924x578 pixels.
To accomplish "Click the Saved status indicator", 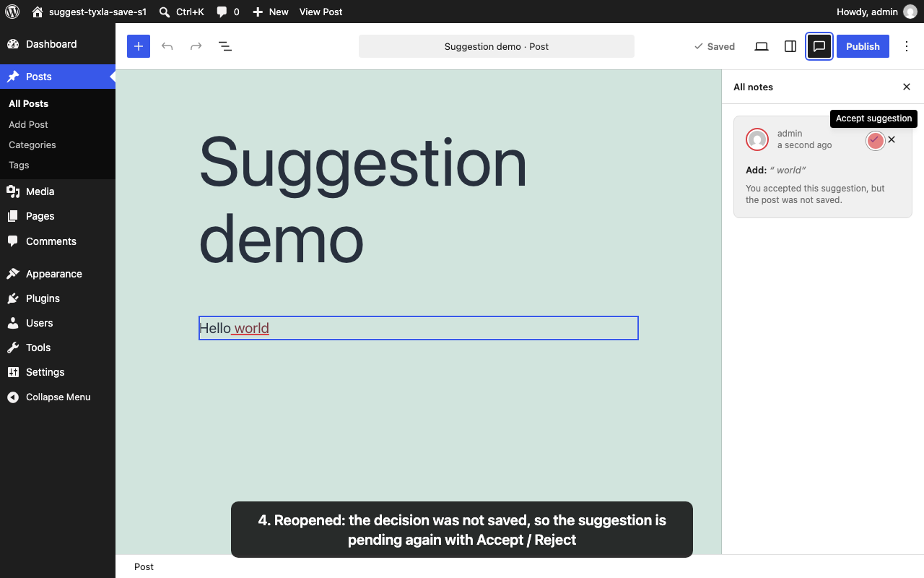I will click(714, 46).
